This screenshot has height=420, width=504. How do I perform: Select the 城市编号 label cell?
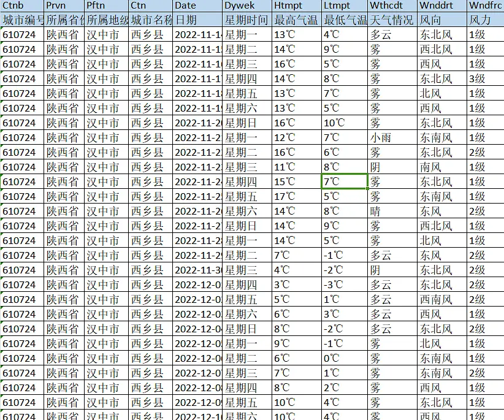click(x=22, y=20)
